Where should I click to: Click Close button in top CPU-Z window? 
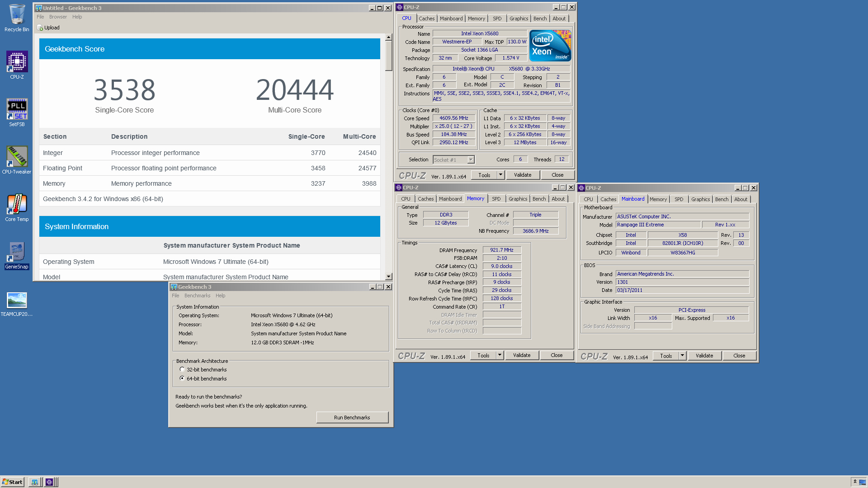(557, 175)
